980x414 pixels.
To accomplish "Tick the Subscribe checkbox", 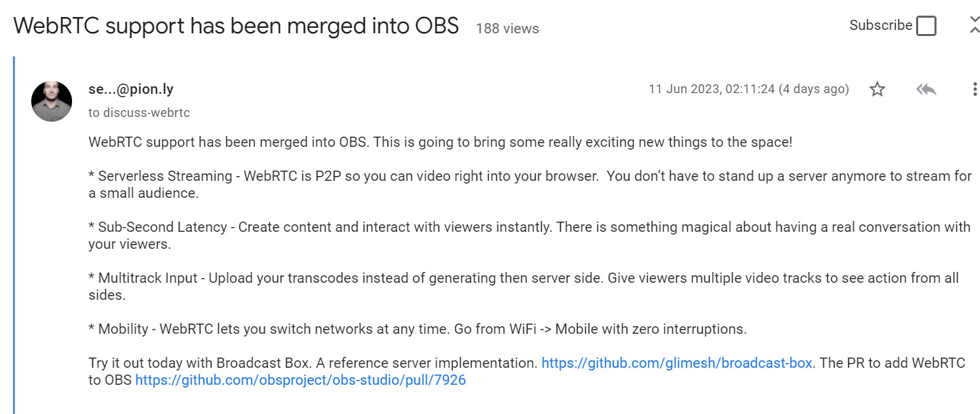I will pyautogui.click(x=926, y=26).
